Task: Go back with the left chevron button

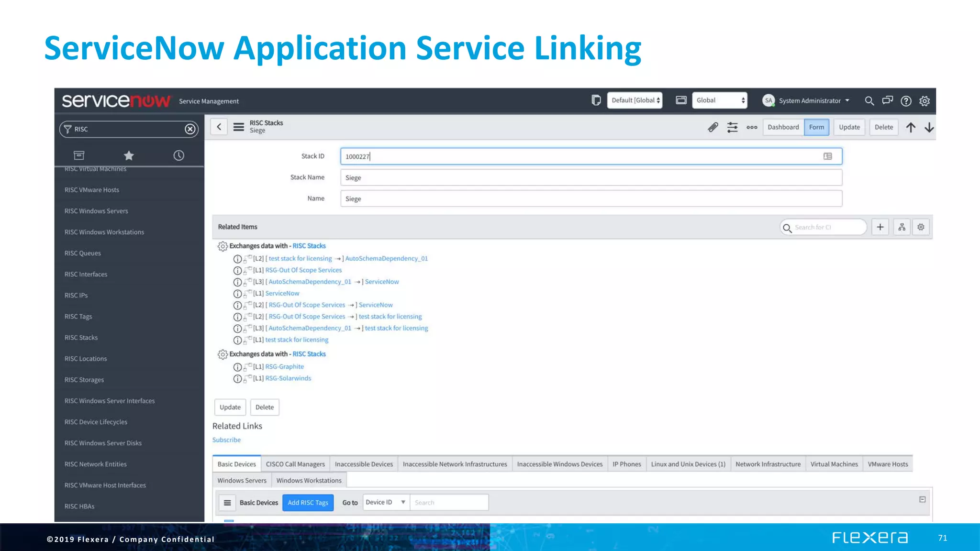Action: 219,127
